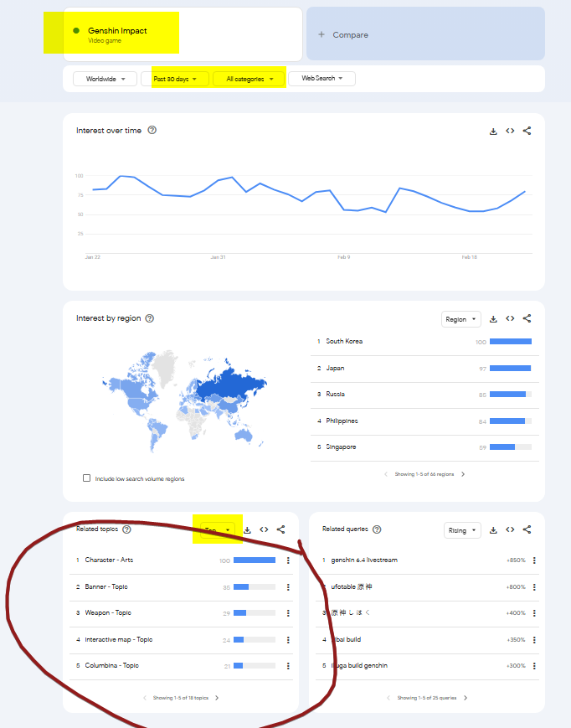
Task: Open embed code for Interest over time
Action: [510, 131]
